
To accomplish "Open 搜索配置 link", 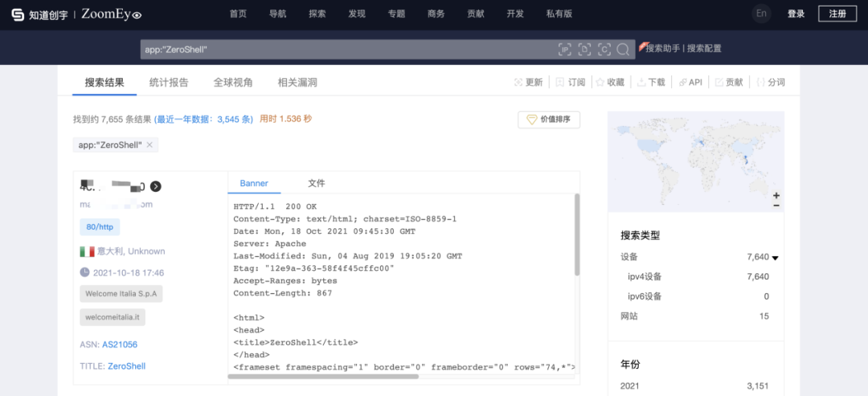I will 705,49.
